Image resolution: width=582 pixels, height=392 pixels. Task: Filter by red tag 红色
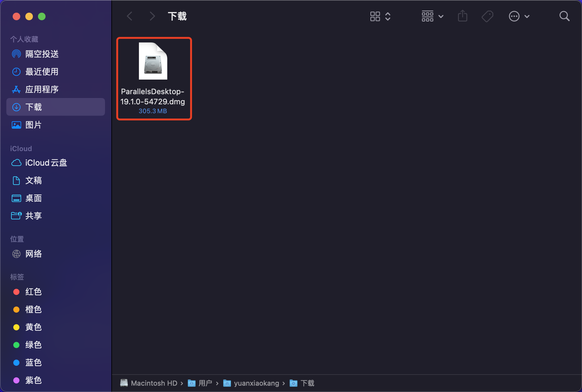[x=56, y=292]
